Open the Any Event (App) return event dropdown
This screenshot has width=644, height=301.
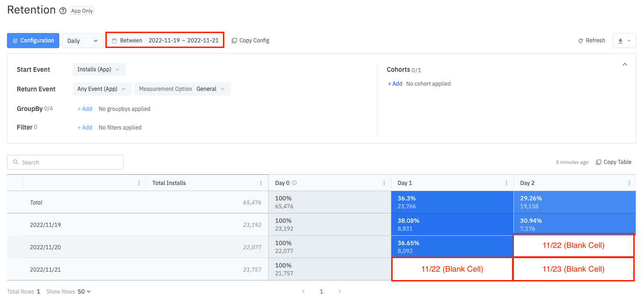(102, 89)
